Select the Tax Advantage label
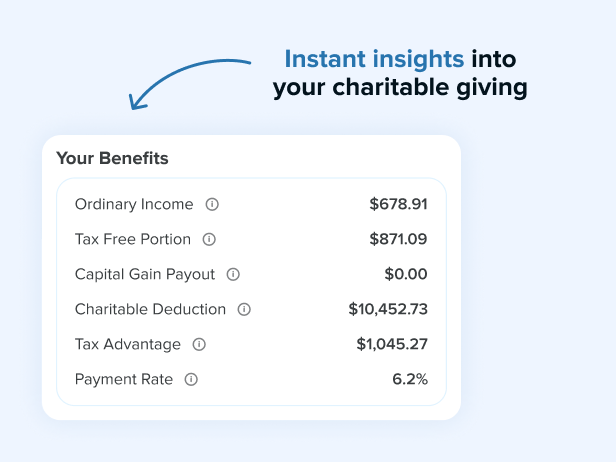616x462 pixels. [128, 344]
